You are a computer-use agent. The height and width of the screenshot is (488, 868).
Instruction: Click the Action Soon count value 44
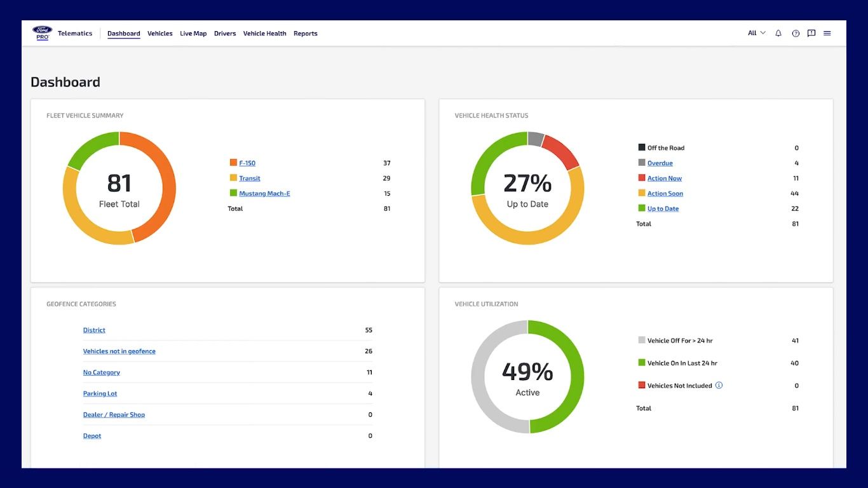795,194
